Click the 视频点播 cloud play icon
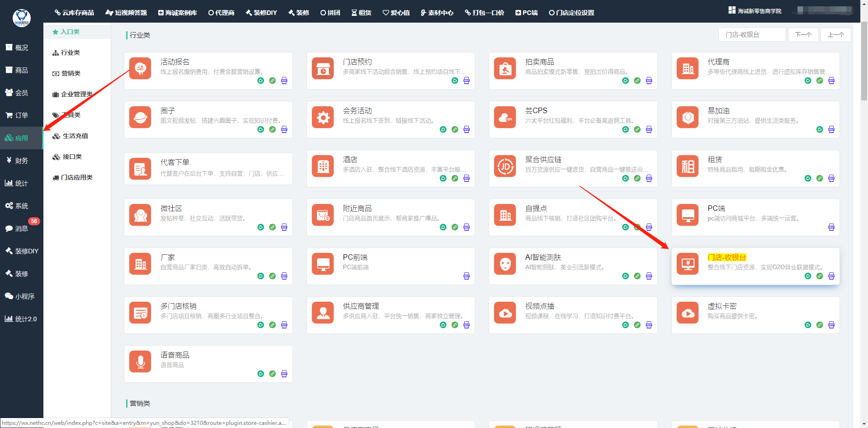The height and width of the screenshot is (428, 868). 505,313
